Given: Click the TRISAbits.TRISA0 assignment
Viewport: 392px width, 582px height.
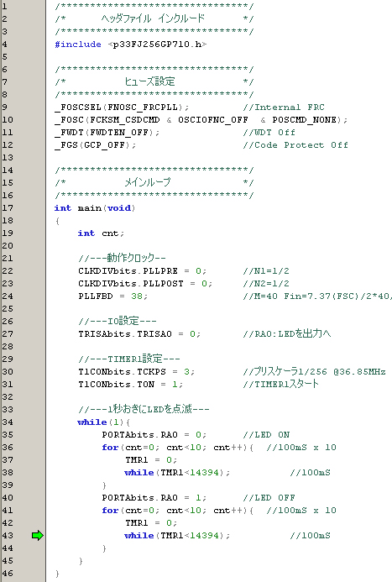Looking at the screenshot, I should tap(139, 334).
